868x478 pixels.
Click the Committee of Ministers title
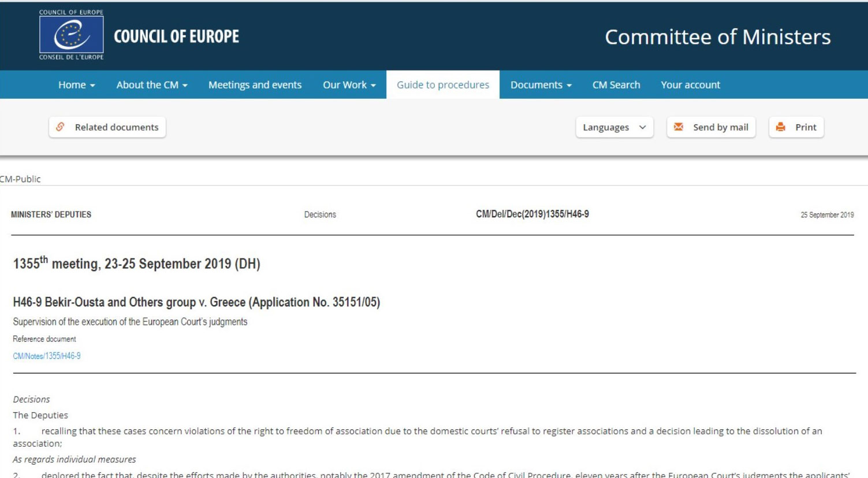[717, 37]
